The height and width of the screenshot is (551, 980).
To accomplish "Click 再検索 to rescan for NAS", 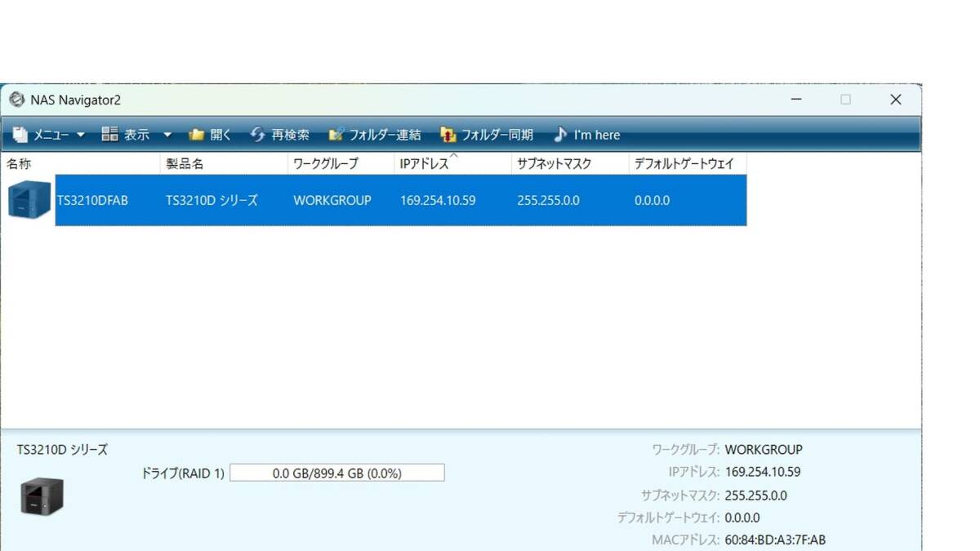I will click(x=279, y=135).
